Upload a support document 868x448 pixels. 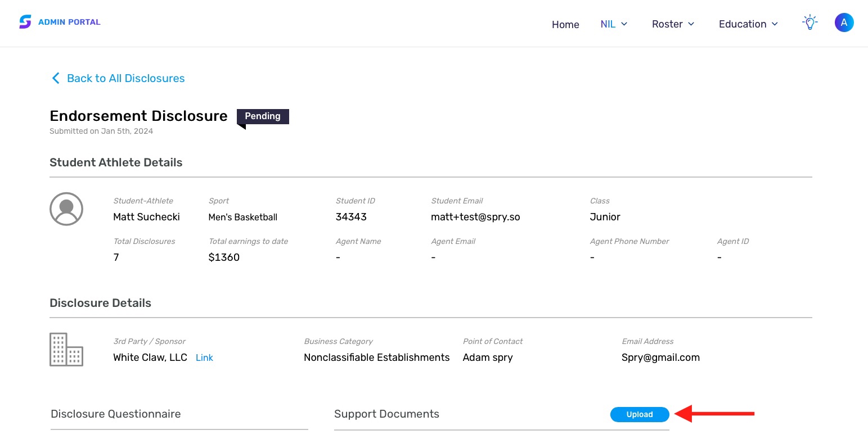click(x=640, y=414)
